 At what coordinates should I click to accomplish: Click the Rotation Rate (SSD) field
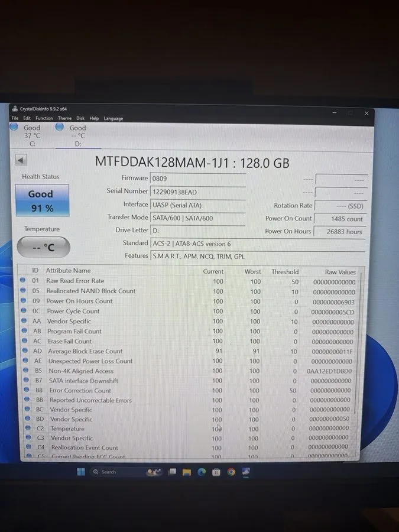(x=340, y=206)
